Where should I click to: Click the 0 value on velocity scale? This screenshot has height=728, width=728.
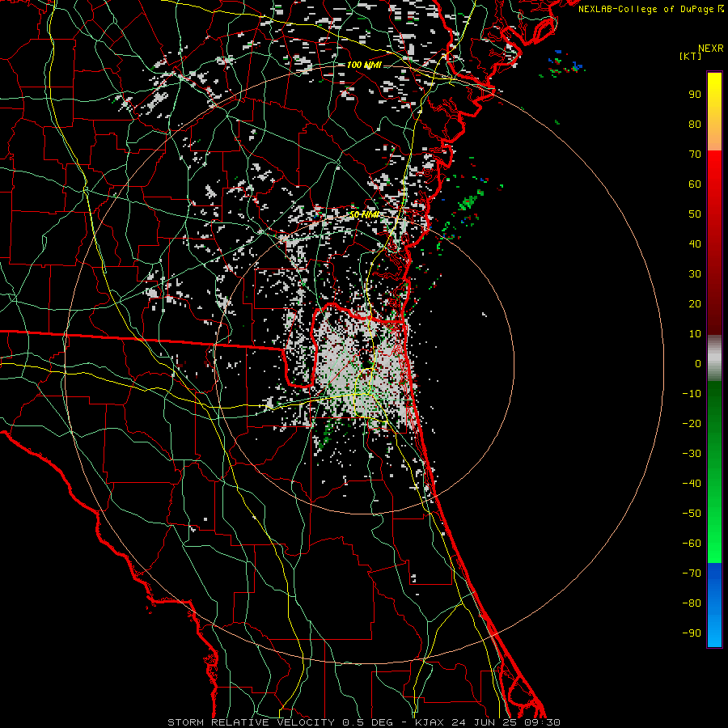point(698,363)
